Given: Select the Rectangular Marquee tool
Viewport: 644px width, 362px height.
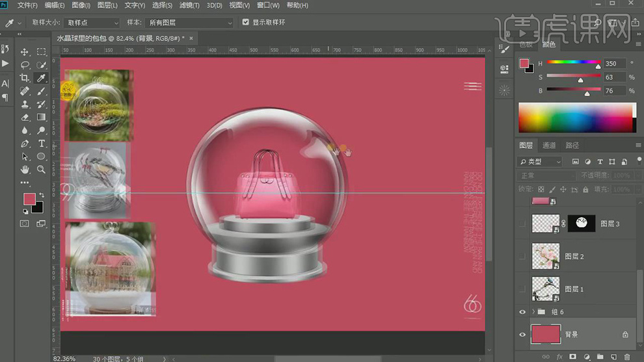Looking at the screenshot, I should pos(41,52).
